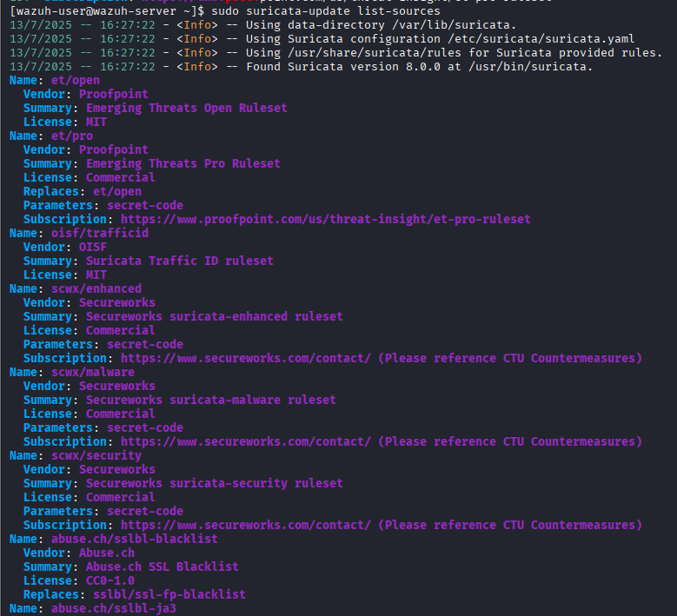Select source name 'abuse.ch/sslbl-blacklist'

pos(135,539)
